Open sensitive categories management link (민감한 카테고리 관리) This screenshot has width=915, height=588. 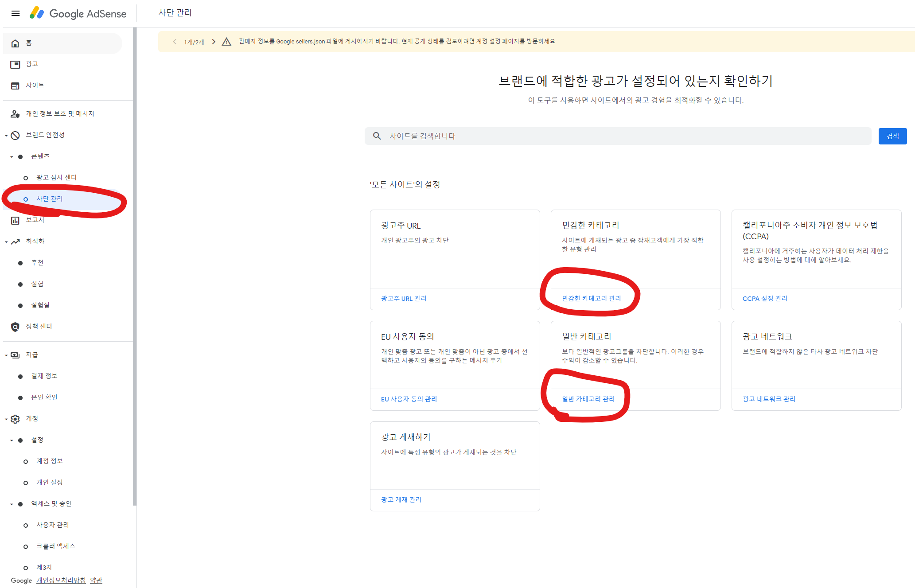(591, 299)
